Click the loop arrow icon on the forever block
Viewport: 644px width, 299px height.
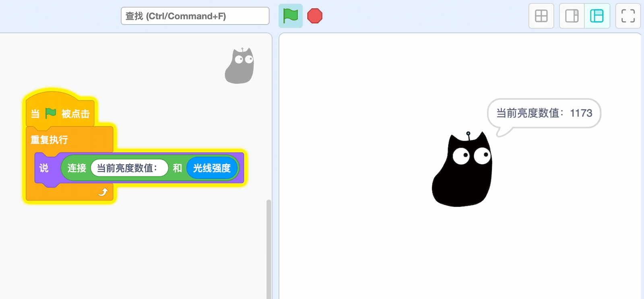pos(103,192)
